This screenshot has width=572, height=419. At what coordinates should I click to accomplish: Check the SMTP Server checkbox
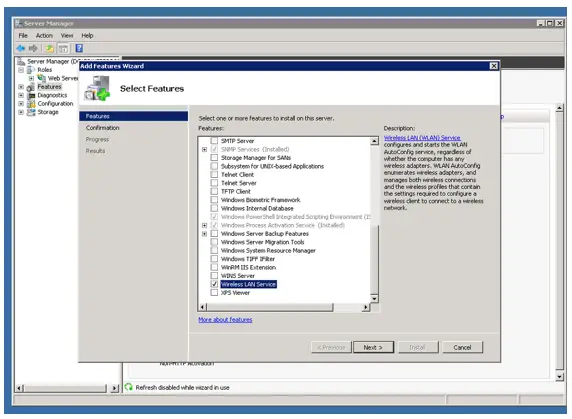point(214,141)
